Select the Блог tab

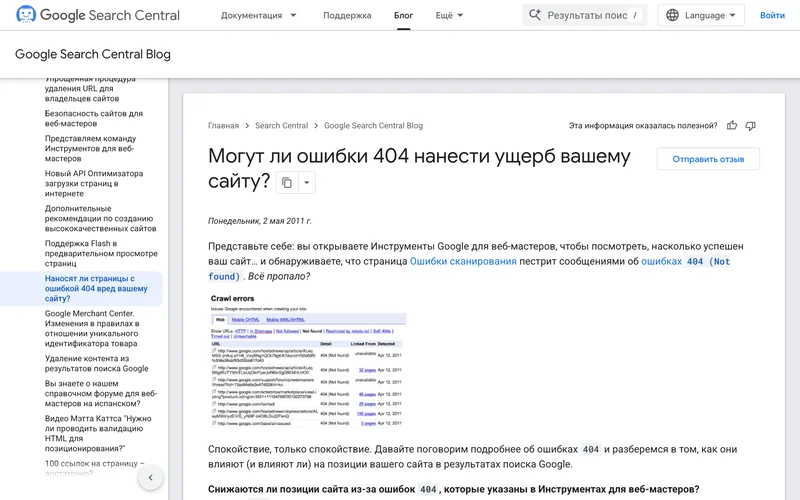click(403, 15)
